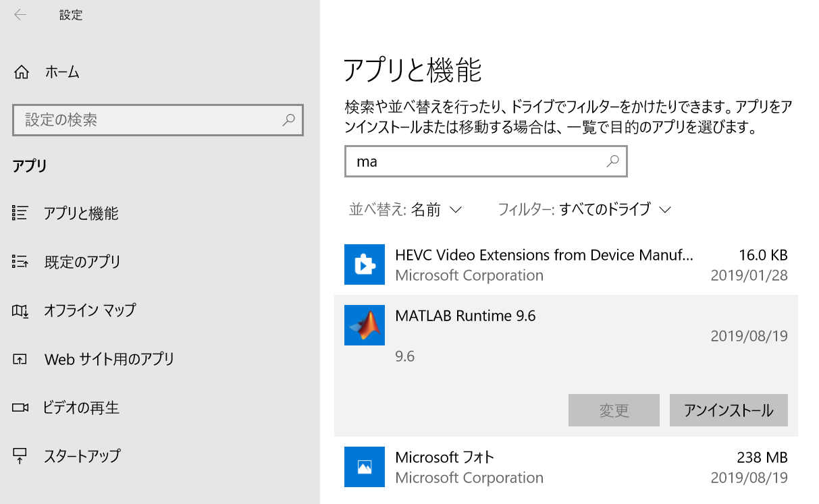Viewport: 819px width, 504px height.
Task: Click the オフライン マップ map icon
Action: (x=20, y=311)
